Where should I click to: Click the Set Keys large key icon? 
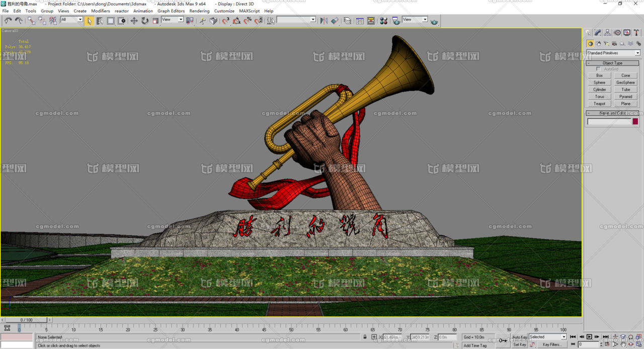503,340
